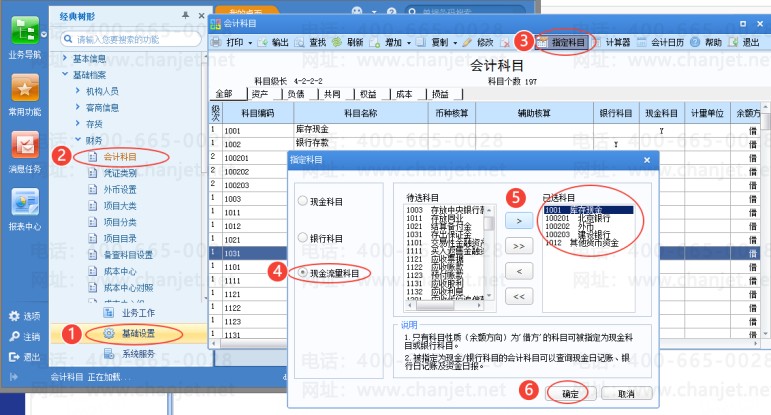Select the 银行科目 radio button
This screenshot has width=771, height=415.
click(x=303, y=238)
